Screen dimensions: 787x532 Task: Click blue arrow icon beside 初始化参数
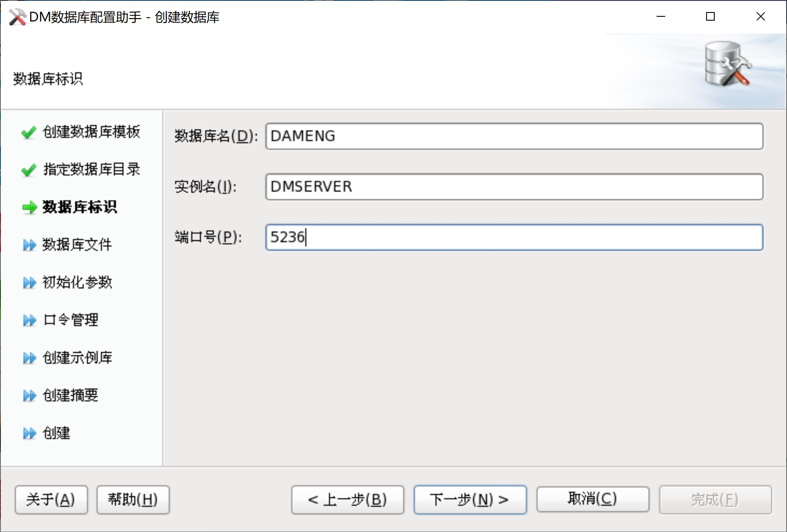(x=29, y=283)
